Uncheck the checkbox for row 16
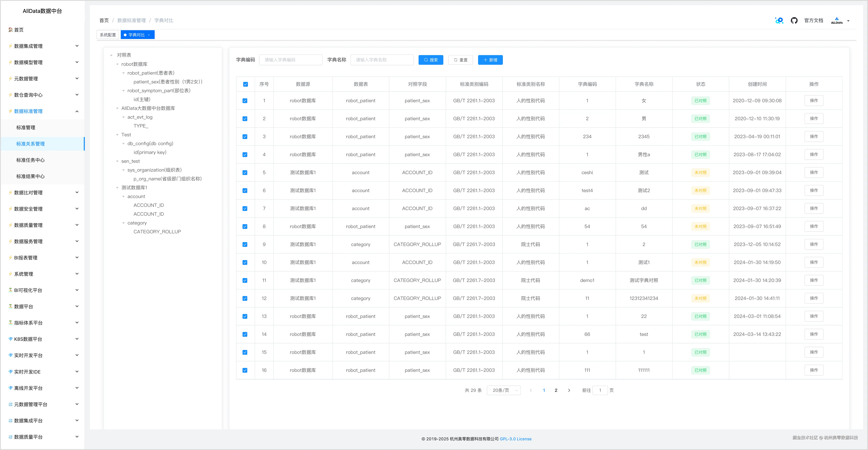The width and height of the screenshot is (868, 450). [245, 370]
